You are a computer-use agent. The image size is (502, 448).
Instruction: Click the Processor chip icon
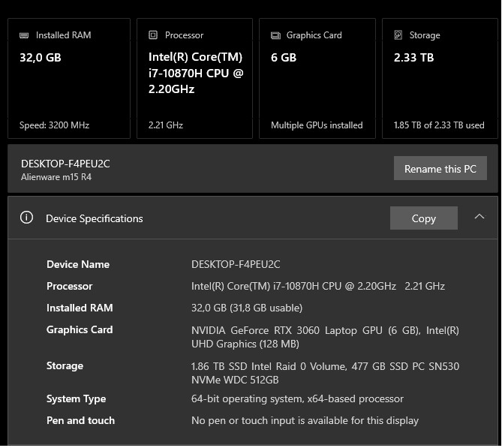pos(153,35)
